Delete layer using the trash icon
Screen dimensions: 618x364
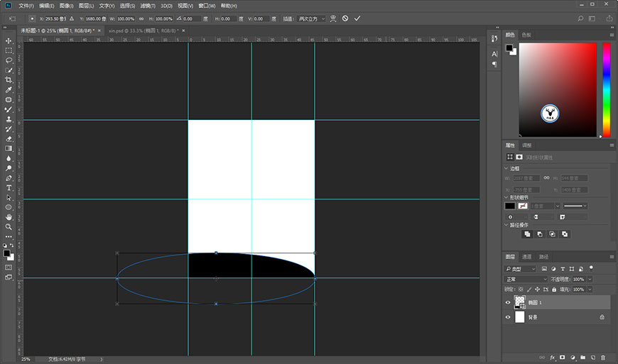[x=603, y=358]
